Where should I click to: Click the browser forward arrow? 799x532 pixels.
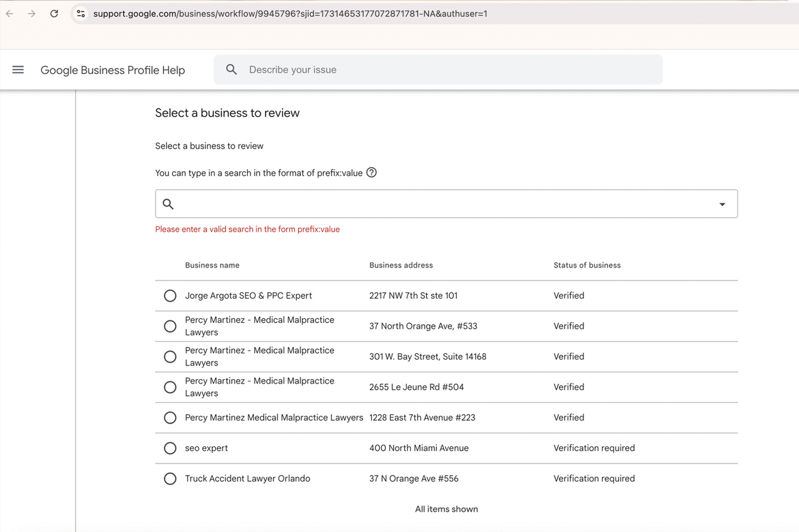[31, 14]
